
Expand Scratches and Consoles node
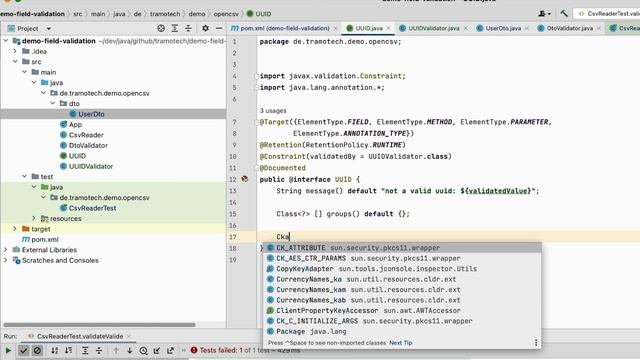pyautogui.click(x=6, y=260)
